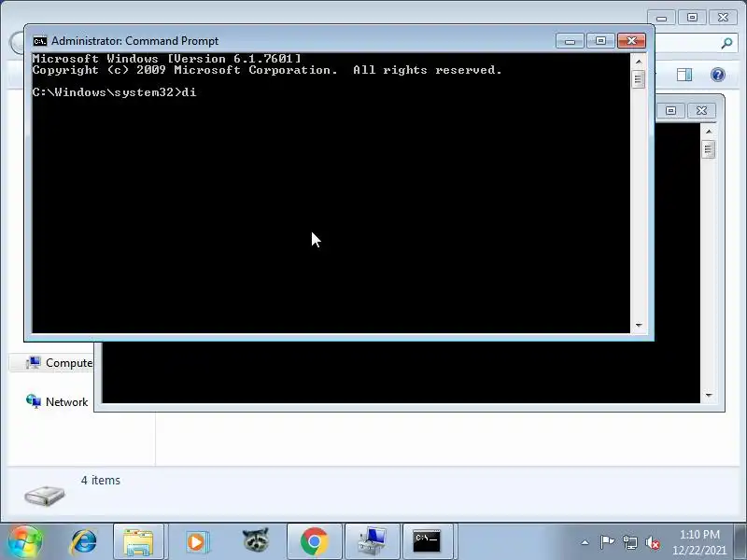Open the computer toolbox taskbar icon
This screenshot has height=560, width=747.
click(x=372, y=542)
